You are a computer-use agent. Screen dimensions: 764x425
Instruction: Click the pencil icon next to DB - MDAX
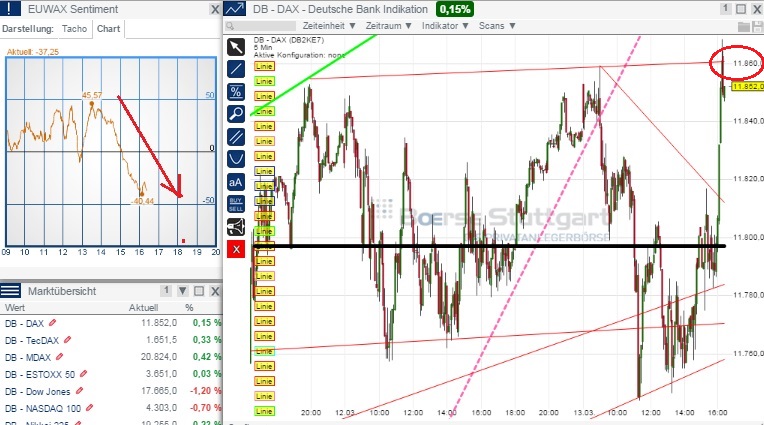59,357
